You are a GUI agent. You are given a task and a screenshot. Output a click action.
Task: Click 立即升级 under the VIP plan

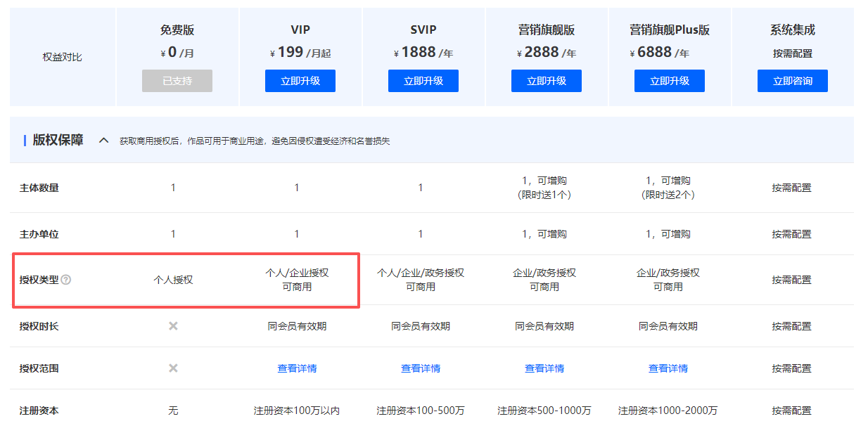(300, 81)
